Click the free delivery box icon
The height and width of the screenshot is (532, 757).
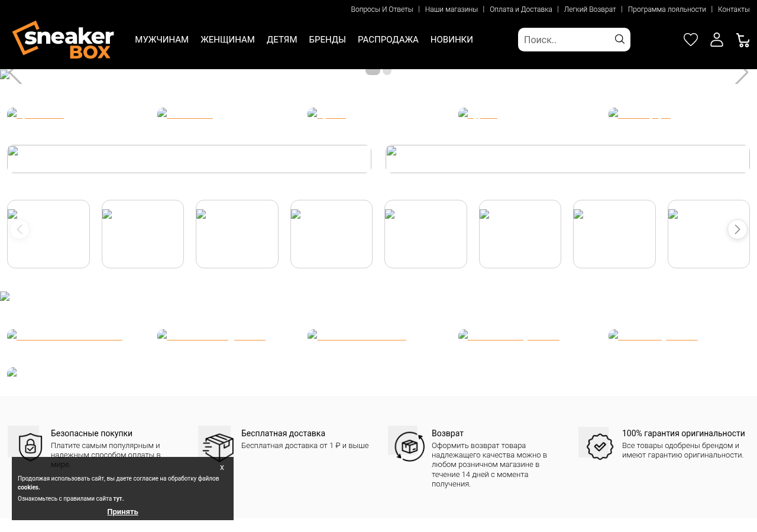218,447
